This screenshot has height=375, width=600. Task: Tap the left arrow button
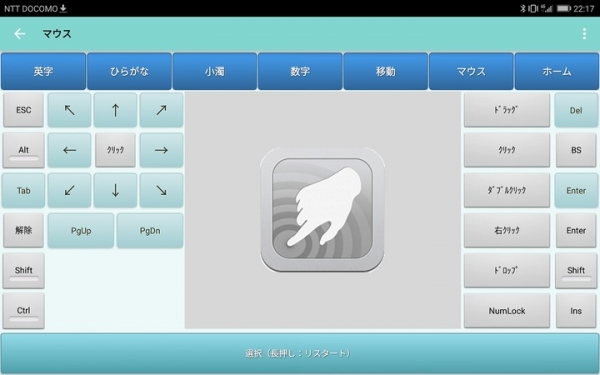coord(69,150)
